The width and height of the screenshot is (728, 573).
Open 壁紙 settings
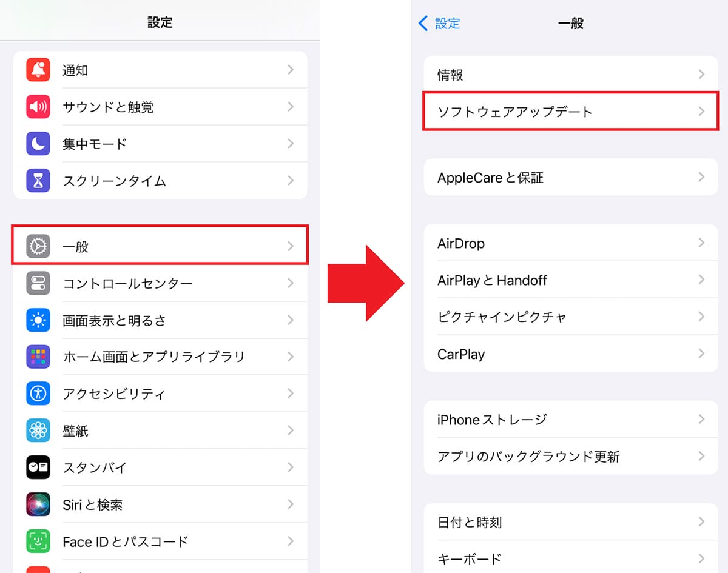click(x=160, y=431)
